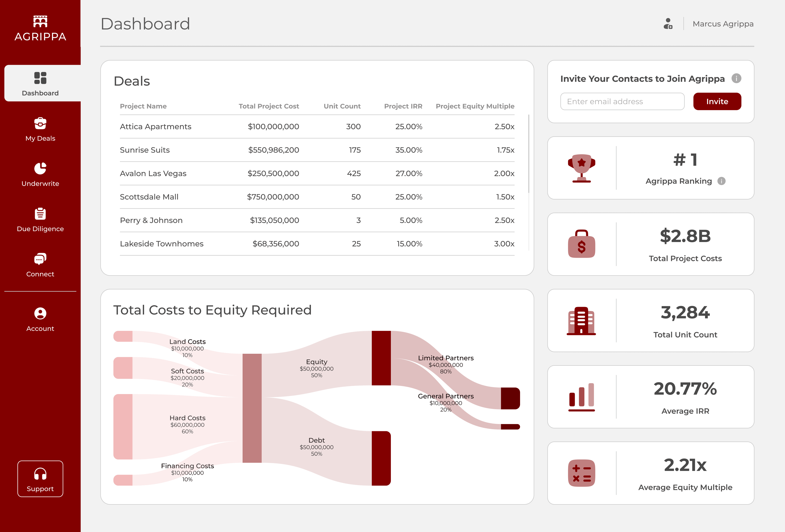785x532 pixels.
Task: Open the Perry & Johnson deal
Action: click(317, 220)
